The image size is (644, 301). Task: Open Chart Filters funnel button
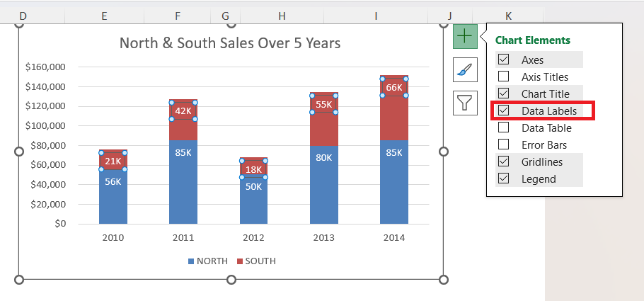coord(465,103)
